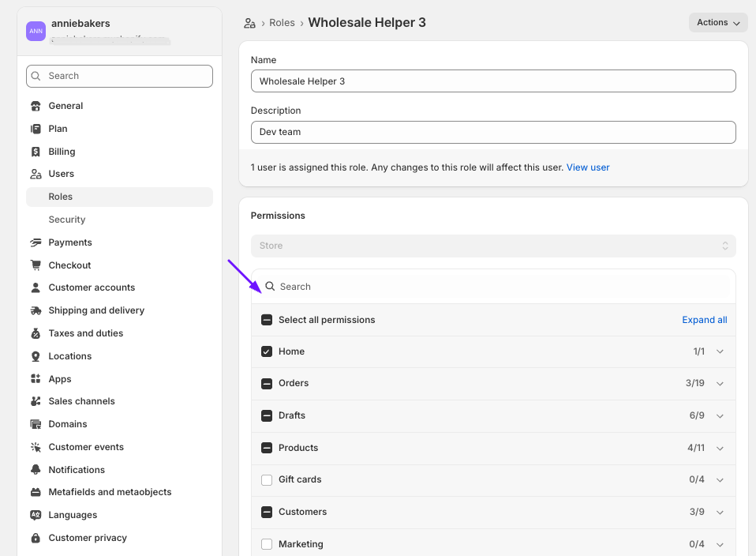Click the Checkout cart icon
The height and width of the screenshot is (556, 756).
click(36, 265)
